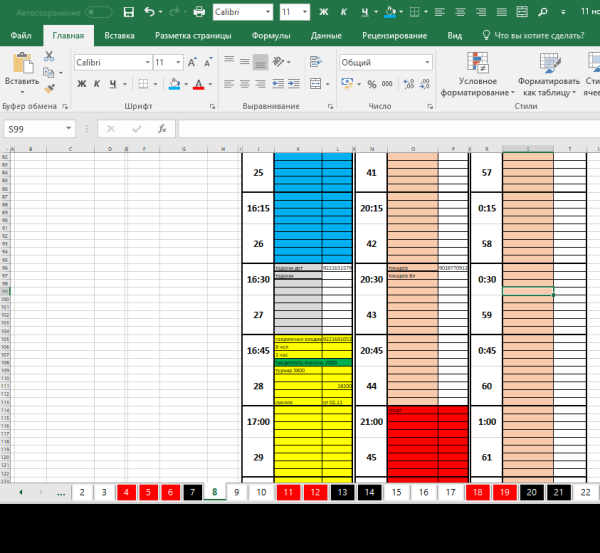The image size is (600, 553).
Task: Toggle the Автосохранение switch
Action: click(99, 12)
